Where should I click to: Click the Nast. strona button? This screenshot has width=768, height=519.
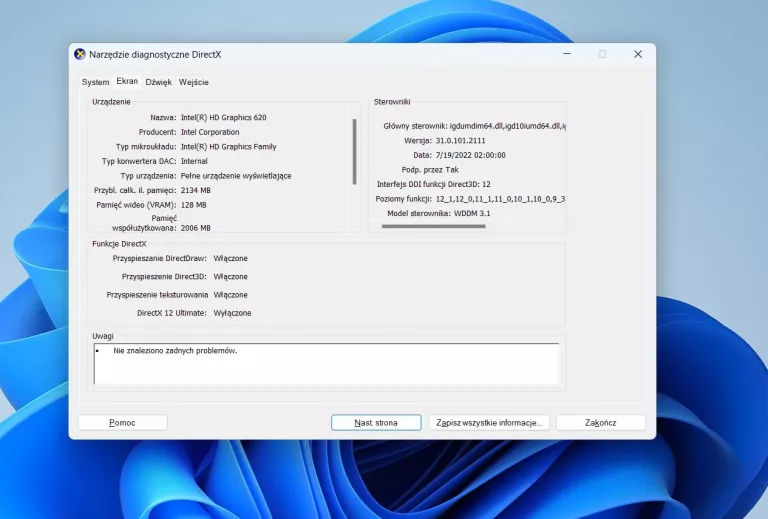click(x=376, y=423)
